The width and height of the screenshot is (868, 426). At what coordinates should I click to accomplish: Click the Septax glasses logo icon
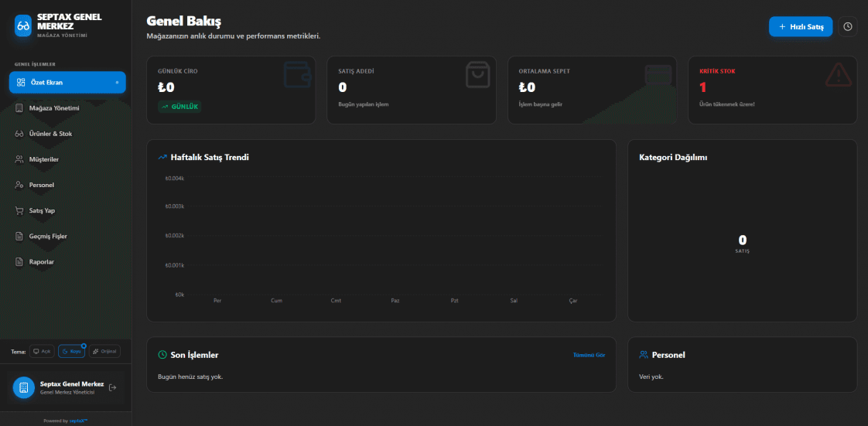(x=23, y=26)
